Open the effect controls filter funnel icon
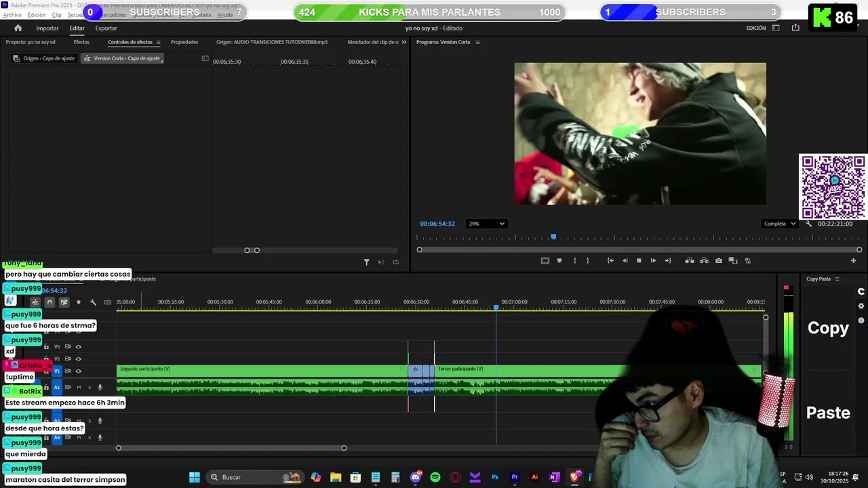This screenshot has height=488, width=868. point(366,262)
